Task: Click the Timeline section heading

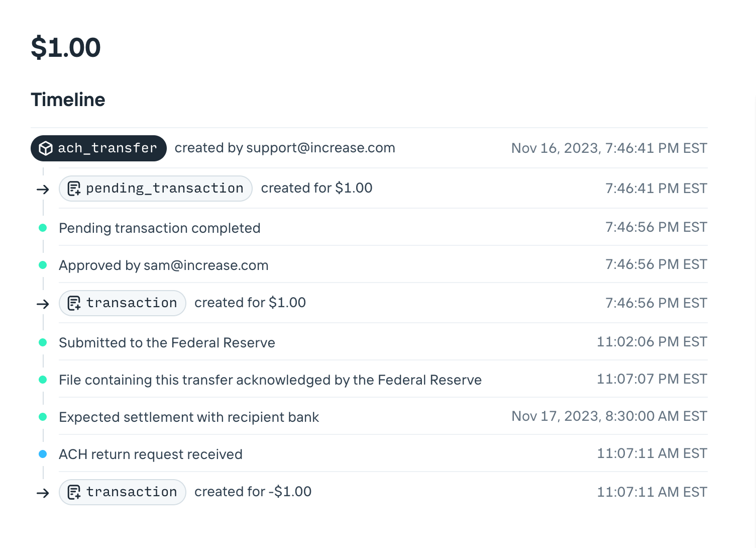Action: (68, 100)
